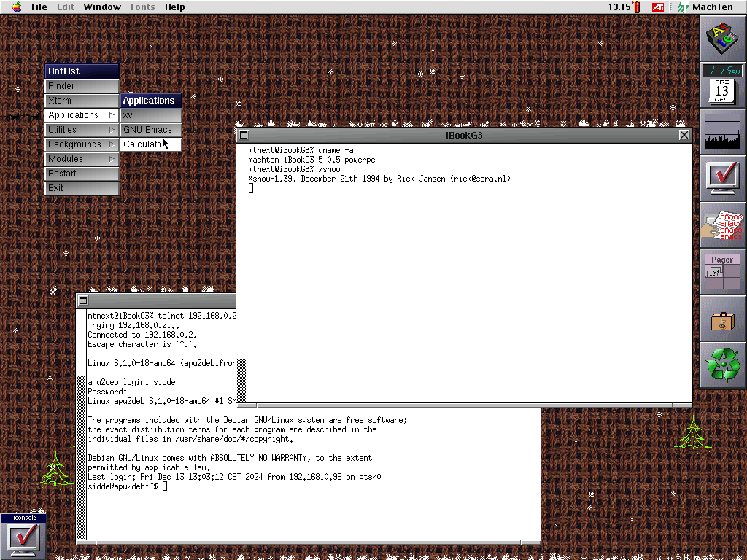Click 'machten iBookG3 5 0.5 powerpc' line
The width and height of the screenshot is (747, 560).
311,160
